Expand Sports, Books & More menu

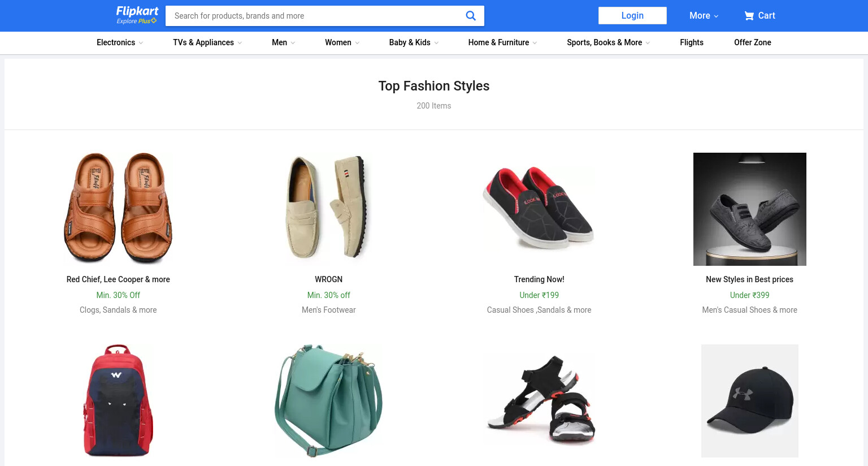[608, 42]
